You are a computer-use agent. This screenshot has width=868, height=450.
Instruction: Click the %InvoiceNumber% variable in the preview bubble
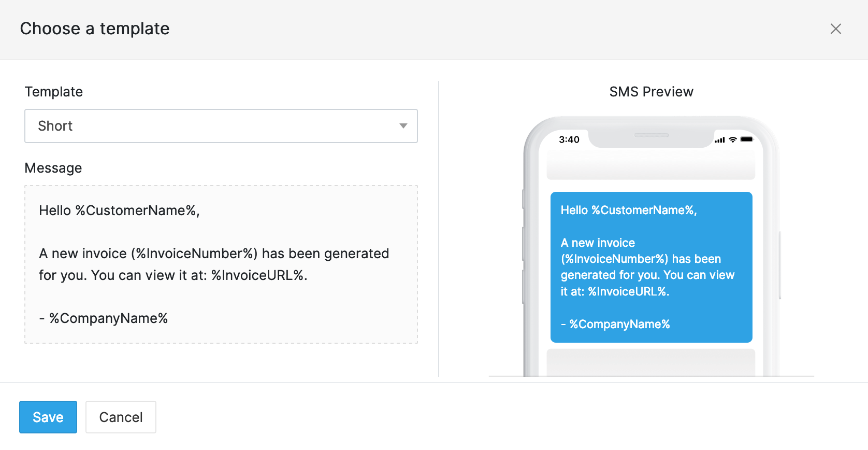[614, 259]
